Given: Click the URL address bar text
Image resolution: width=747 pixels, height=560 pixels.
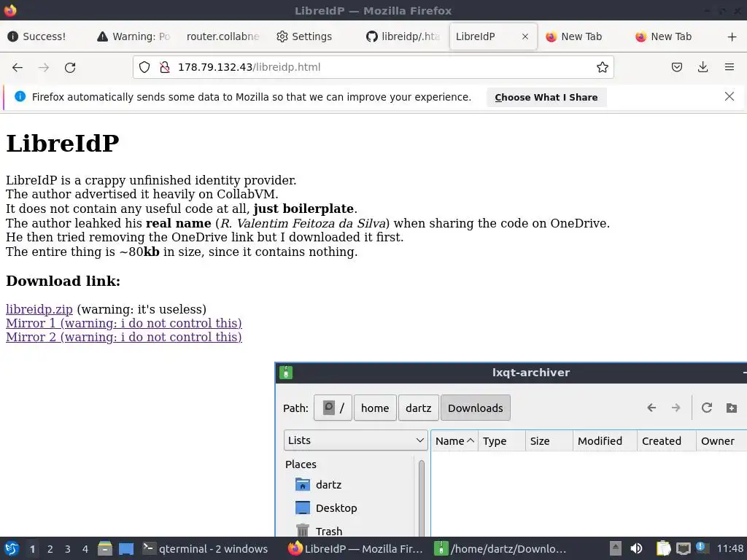Looking at the screenshot, I should tap(249, 67).
